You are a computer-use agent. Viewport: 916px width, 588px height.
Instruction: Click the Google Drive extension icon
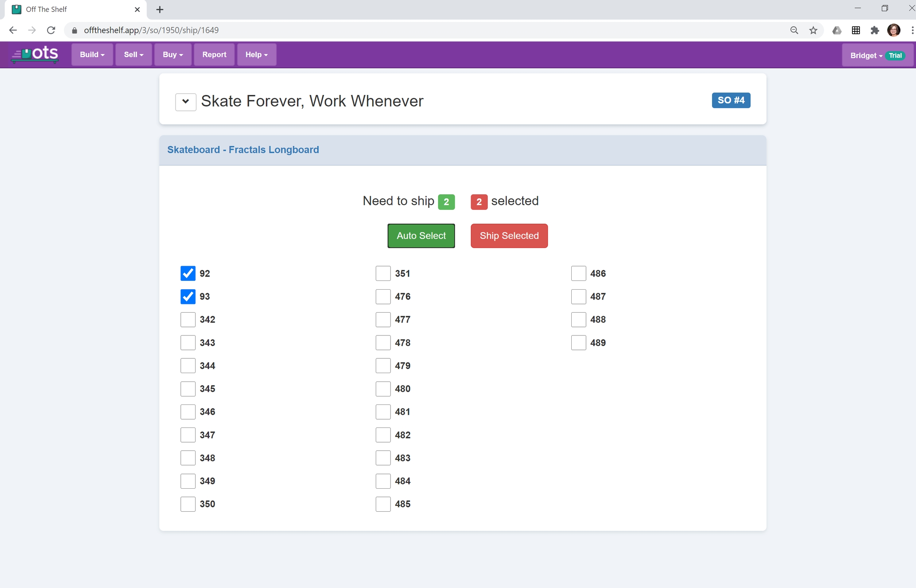836,30
